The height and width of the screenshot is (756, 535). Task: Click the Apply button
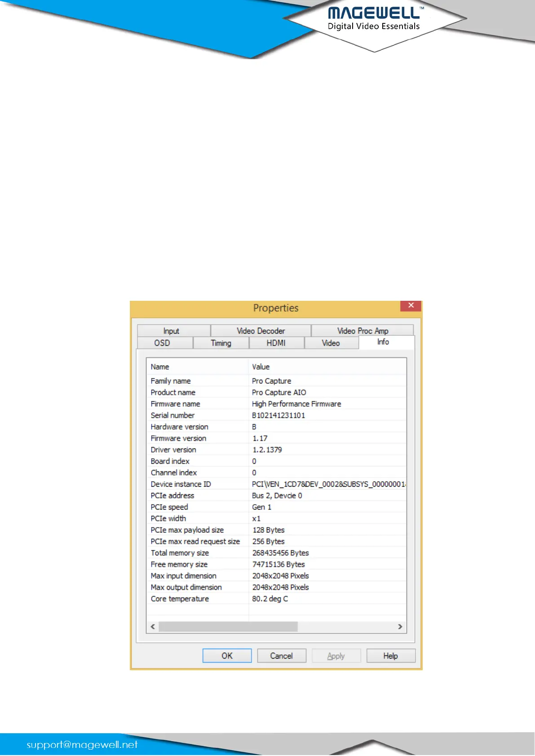pos(336,656)
